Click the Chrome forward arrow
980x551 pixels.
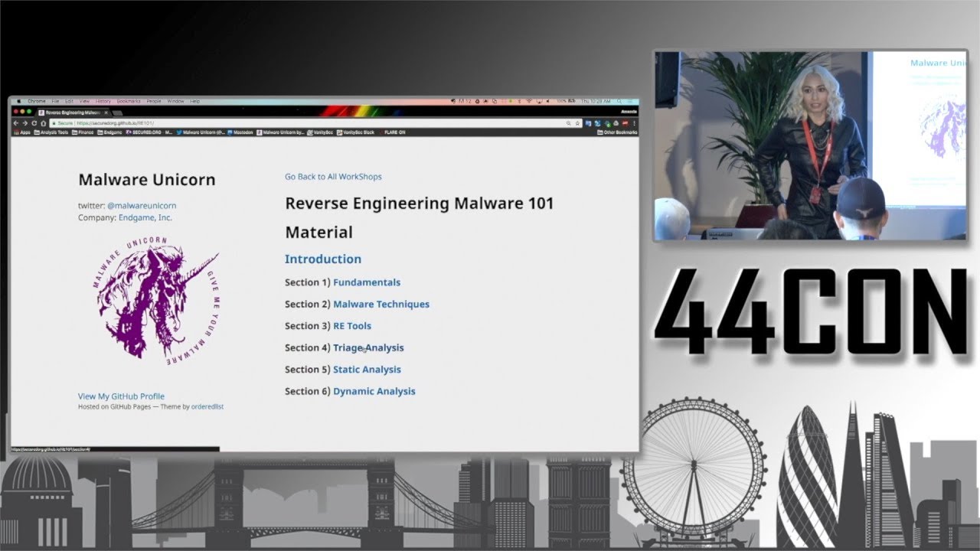click(24, 123)
